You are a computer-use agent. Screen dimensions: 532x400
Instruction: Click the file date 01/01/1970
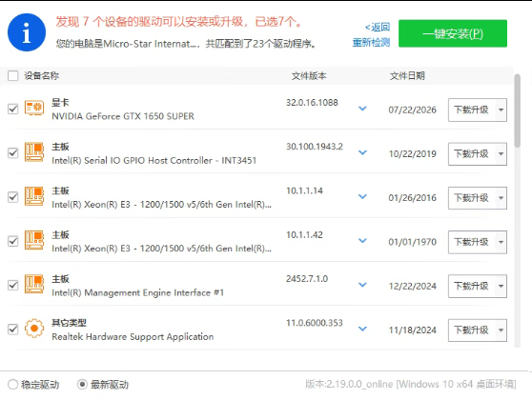click(x=412, y=242)
